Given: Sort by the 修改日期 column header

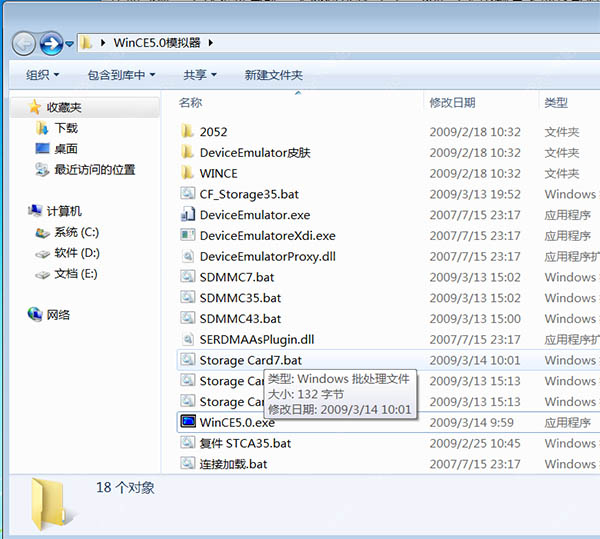Looking at the screenshot, I should tap(452, 103).
